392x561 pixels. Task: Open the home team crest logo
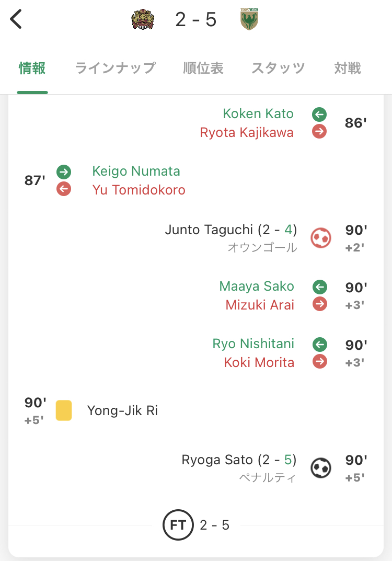[143, 20]
